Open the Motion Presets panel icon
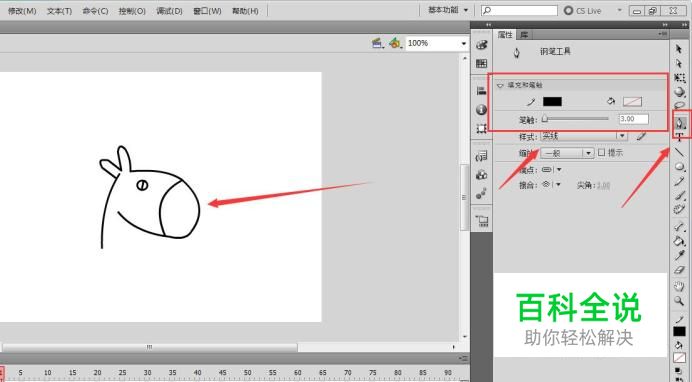 (481, 193)
